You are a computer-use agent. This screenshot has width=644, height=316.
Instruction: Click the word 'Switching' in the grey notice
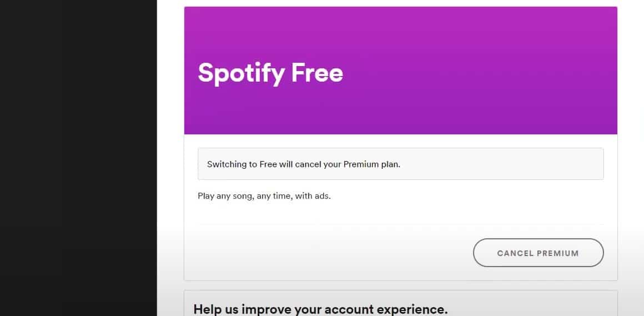[226, 164]
